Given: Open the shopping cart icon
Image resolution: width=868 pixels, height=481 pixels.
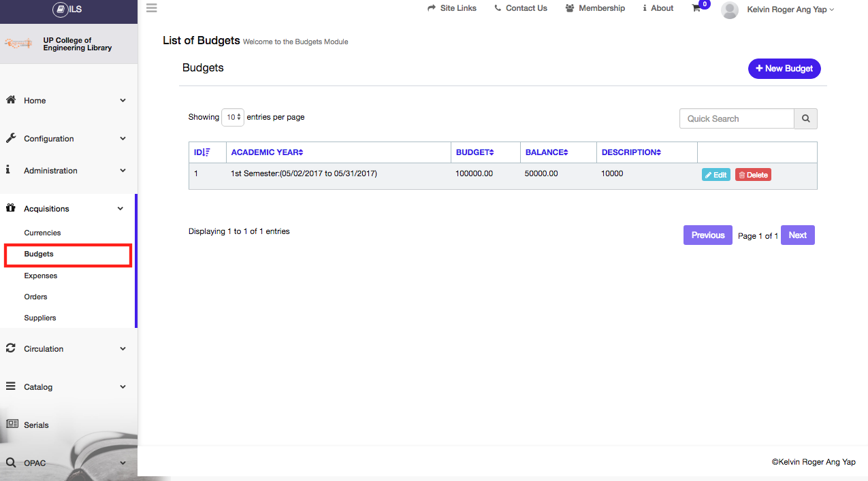Looking at the screenshot, I should click(x=696, y=9).
